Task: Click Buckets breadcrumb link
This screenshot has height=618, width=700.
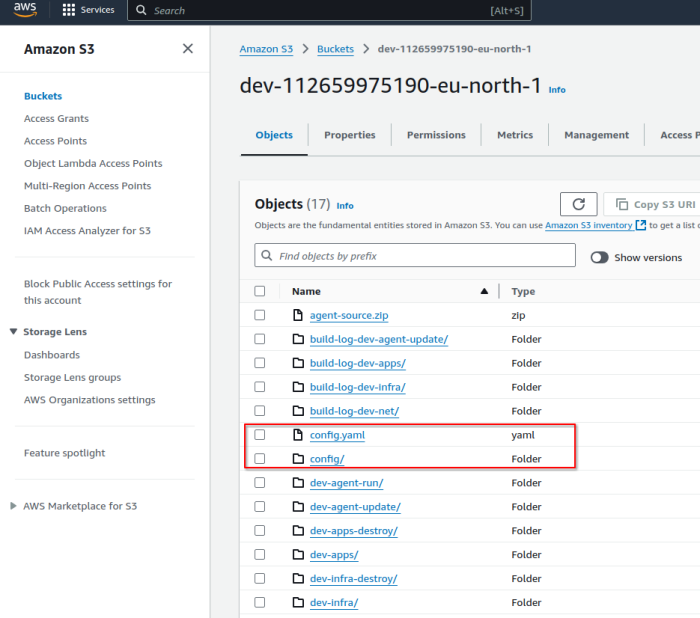Action: pyautogui.click(x=335, y=49)
